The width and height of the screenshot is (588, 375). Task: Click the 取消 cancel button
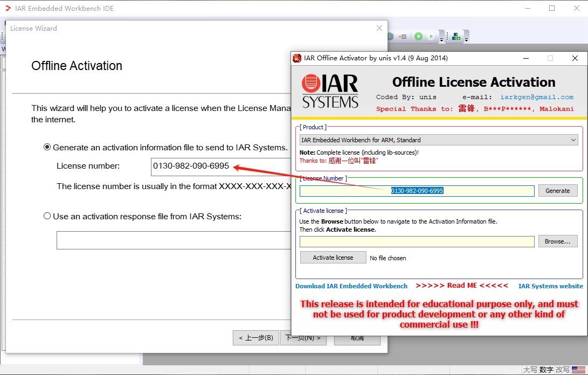[357, 339]
